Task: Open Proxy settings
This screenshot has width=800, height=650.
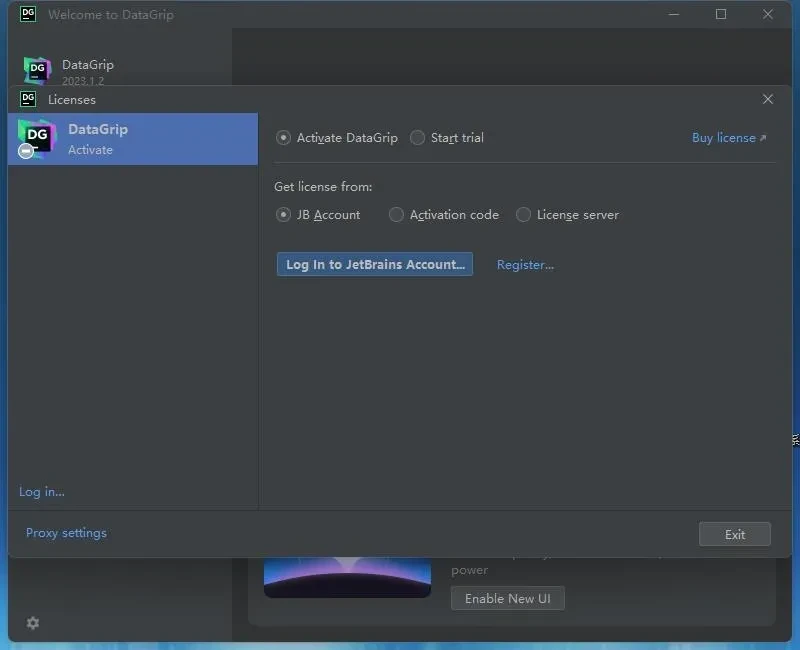Action: click(66, 533)
